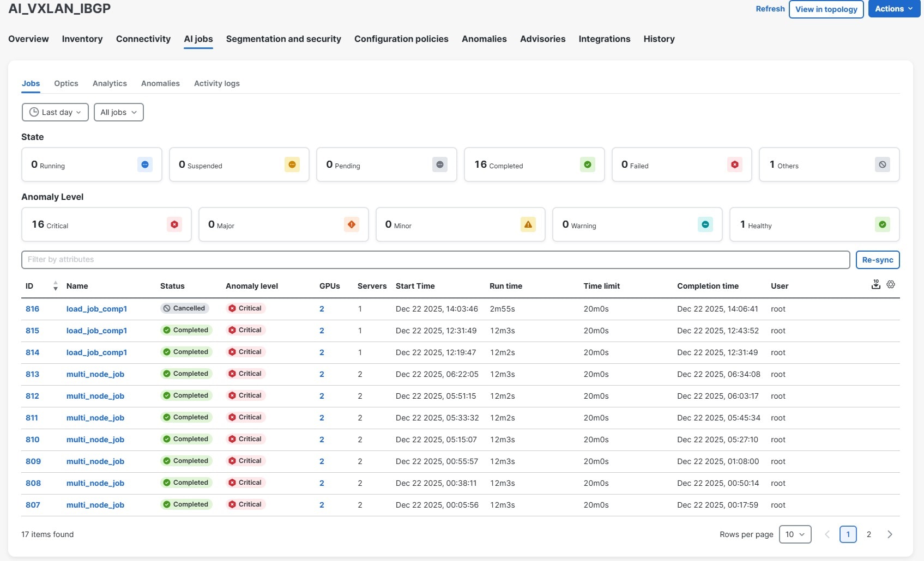Click the red Critical anomaly level icon
This screenshot has width=924, height=561.
coord(174,224)
